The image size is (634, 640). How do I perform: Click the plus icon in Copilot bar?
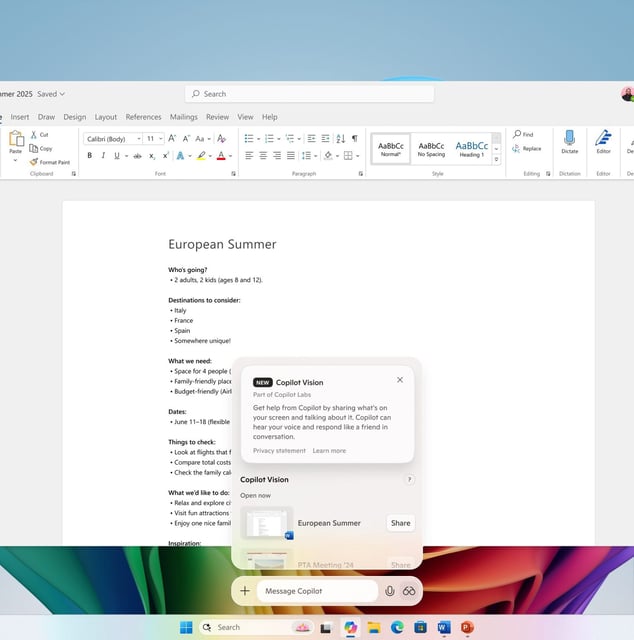coord(245,591)
